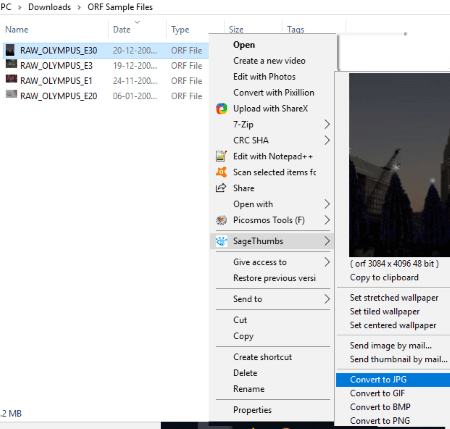Click RAW_OLYMPUS_E3 file thumbnail icon
This screenshot has height=429, width=450.
11,64
